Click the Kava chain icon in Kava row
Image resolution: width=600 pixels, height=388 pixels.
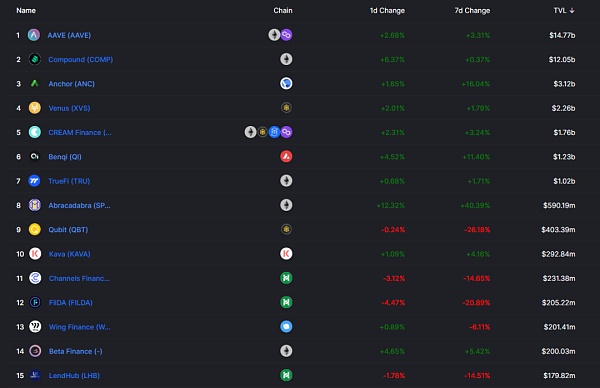pos(286,254)
